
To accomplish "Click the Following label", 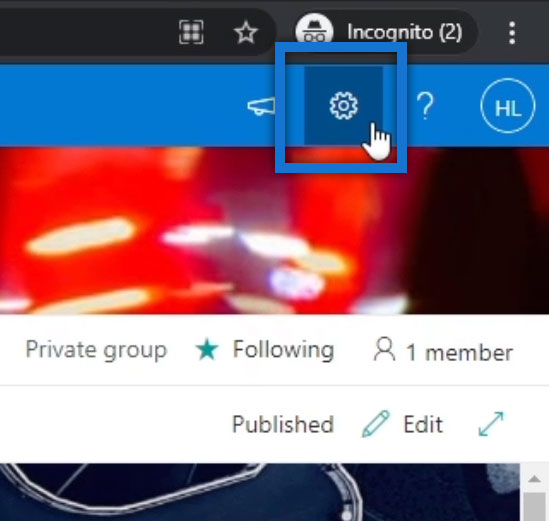I will click(x=283, y=349).
